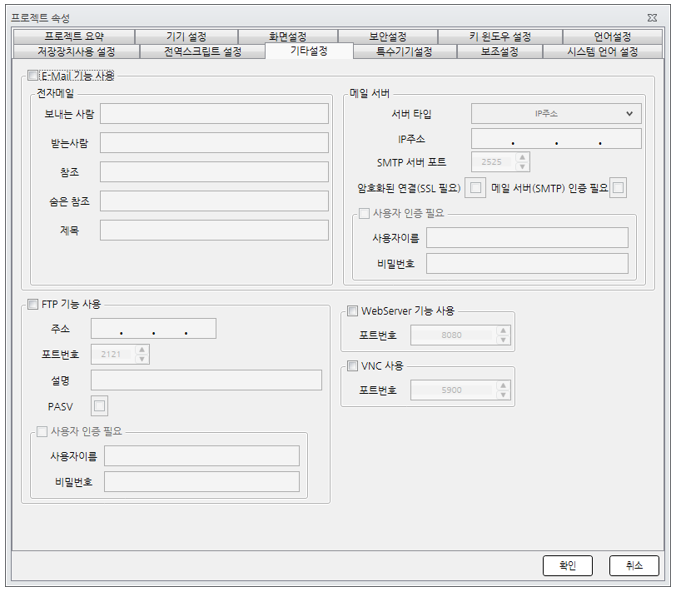
Task: Open the 키 윈도우 설정 tab
Action: [500, 37]
